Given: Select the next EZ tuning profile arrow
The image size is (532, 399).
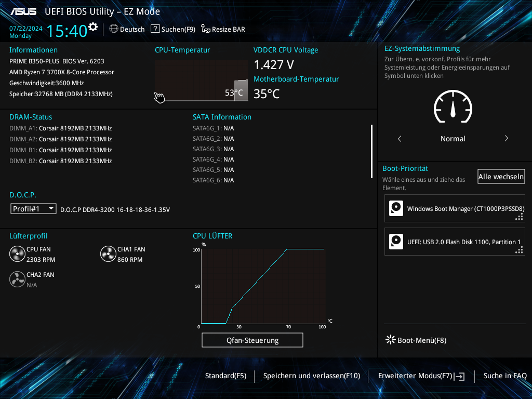Looking at the screenshot, I should click(x=506, y=138).
